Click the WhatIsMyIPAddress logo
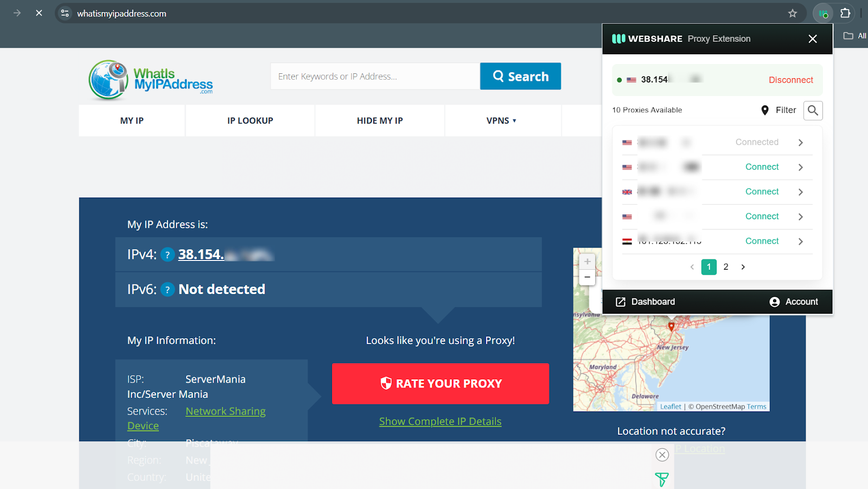The height and width of the screenshot is (489, 868). click(x=151, y=80)
